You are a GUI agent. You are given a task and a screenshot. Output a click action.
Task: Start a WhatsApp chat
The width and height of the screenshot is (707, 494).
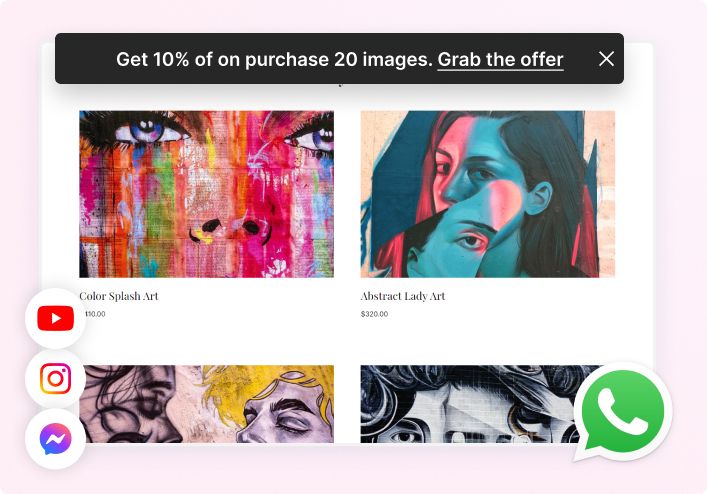[623, 412]
